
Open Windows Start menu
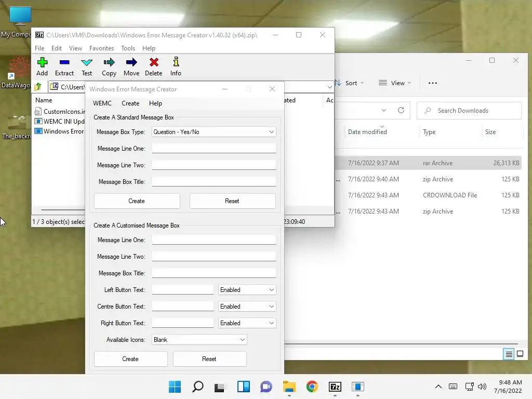(x=175, y=387)
